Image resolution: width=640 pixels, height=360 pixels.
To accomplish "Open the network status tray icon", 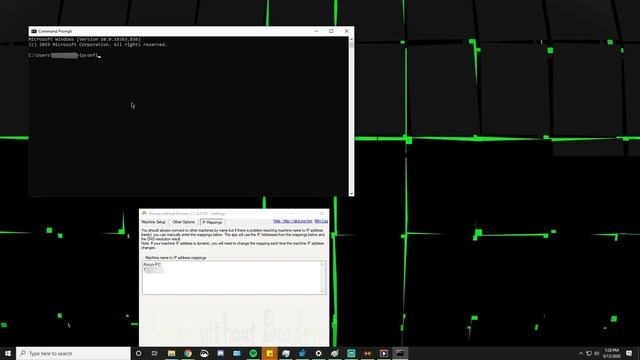I will pos(589,353).
